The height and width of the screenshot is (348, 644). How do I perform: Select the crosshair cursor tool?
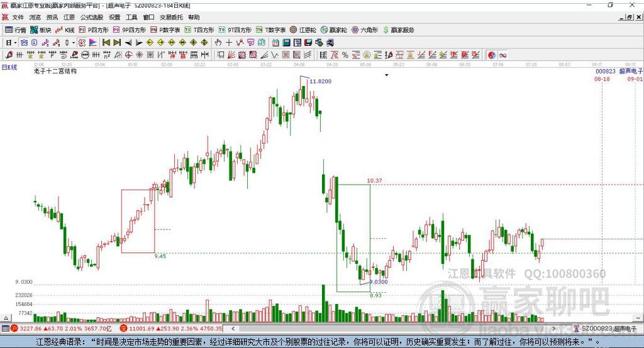(229, 43)
